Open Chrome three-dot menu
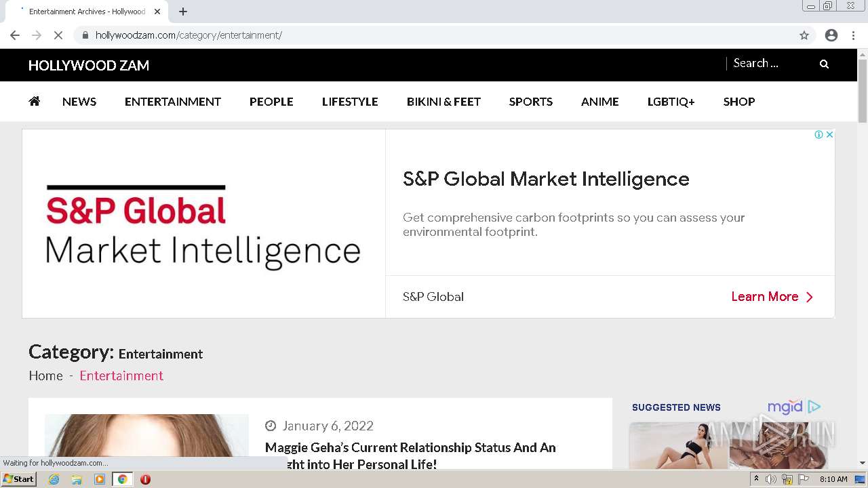 [854, 35]
